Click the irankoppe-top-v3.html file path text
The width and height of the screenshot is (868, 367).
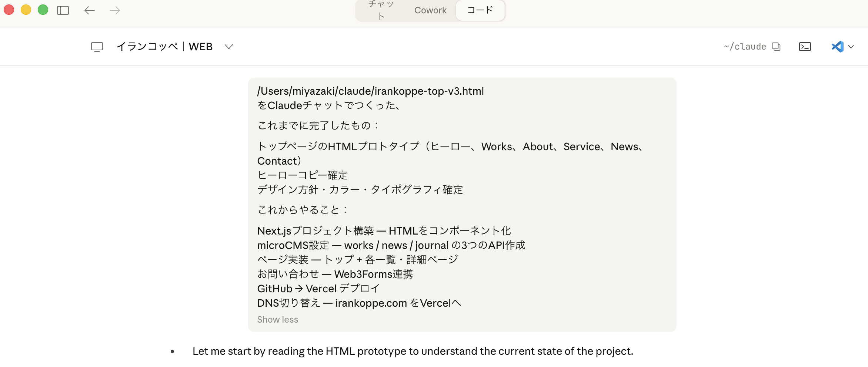click(370, 91)
